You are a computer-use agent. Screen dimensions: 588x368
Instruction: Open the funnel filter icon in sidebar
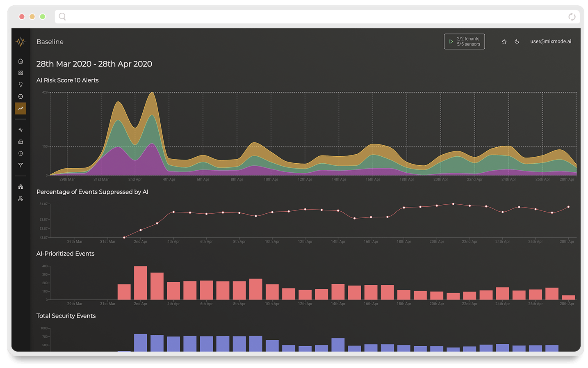[x=21, y=165]
